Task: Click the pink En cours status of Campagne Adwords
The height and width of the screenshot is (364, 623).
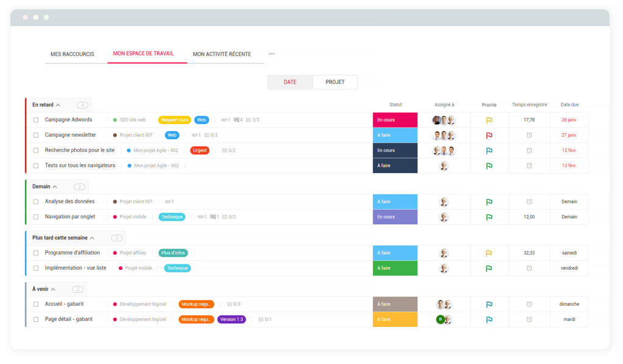Action: point(395,120)
